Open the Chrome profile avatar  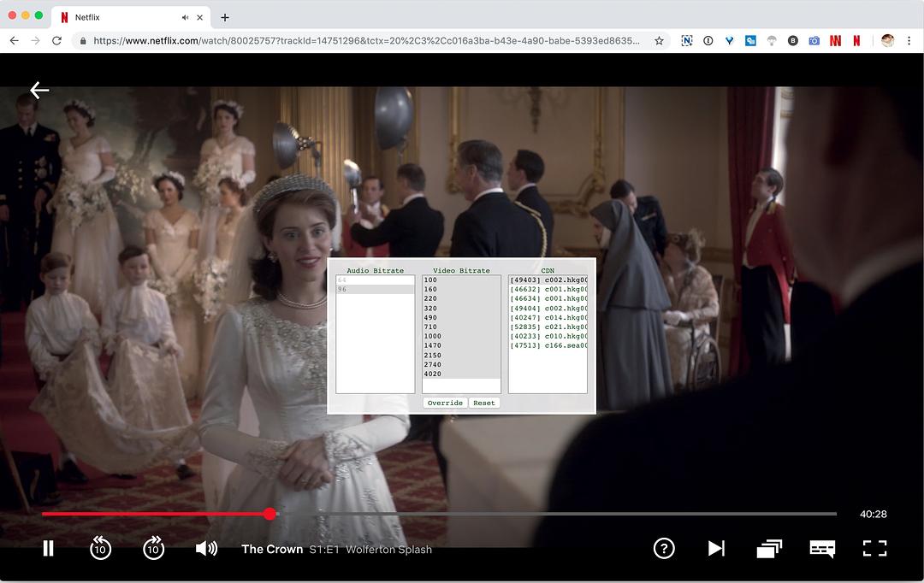point(887,41)
